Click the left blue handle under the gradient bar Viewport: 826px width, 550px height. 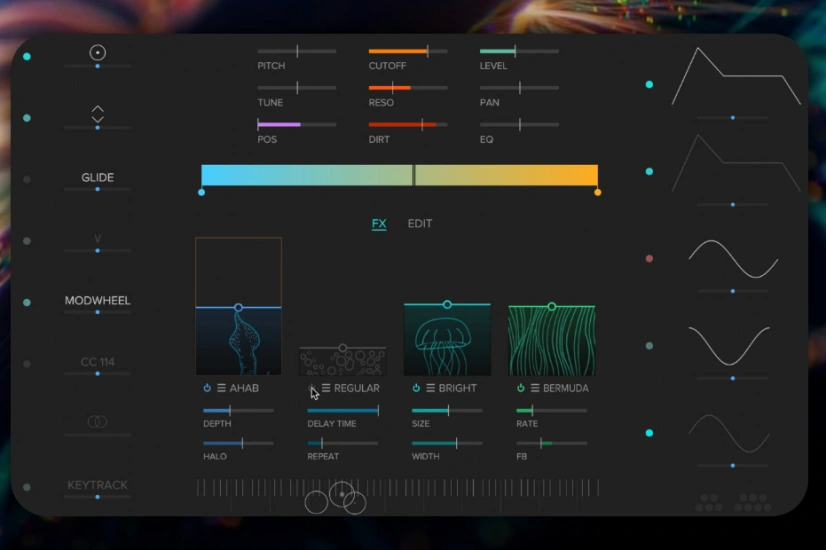(x=201, y=192)
